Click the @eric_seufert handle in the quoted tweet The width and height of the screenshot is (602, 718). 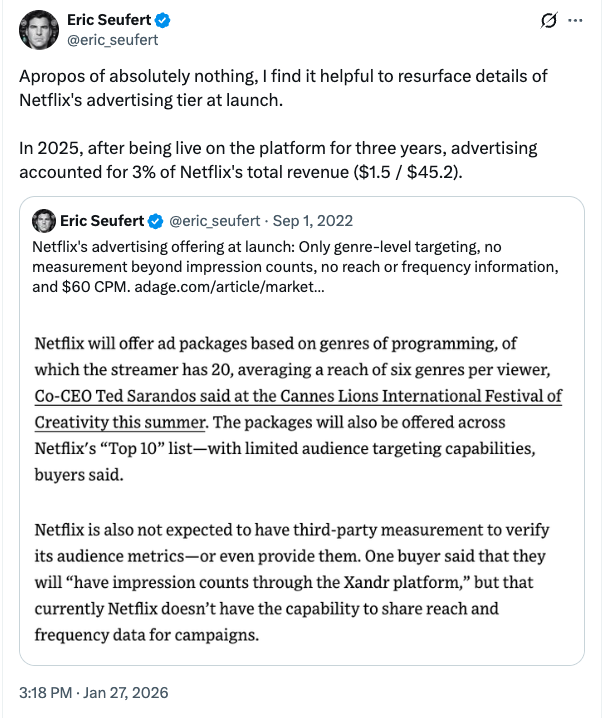point(212,220)
